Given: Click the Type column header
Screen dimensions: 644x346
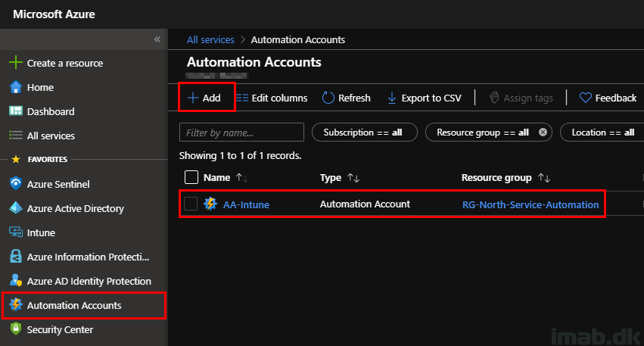Looking at the screenshot, I should tap(331, 177).
